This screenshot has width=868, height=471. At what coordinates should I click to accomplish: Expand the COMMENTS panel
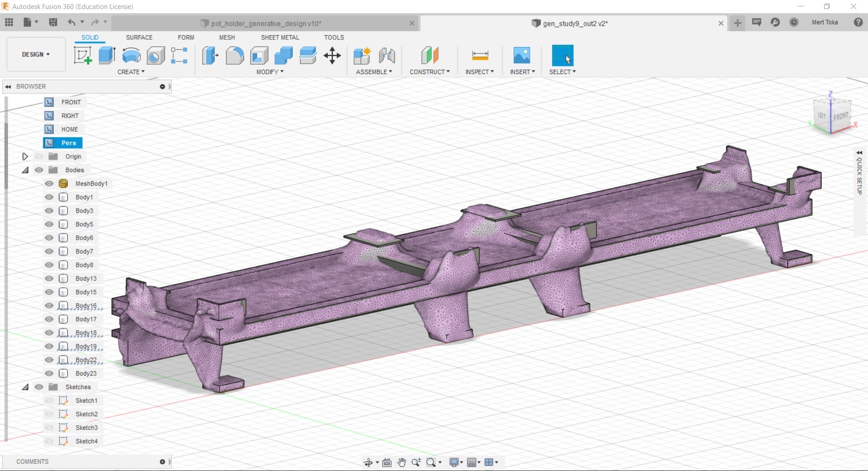pyautogui.click(x=162, y=462)
